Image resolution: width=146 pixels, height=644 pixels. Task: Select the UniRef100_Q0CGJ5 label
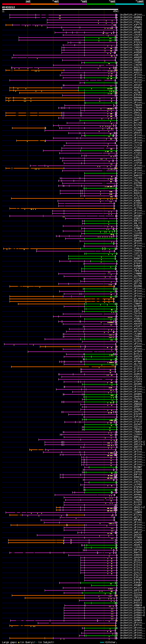pyautogui.click(x=131, y=198)
